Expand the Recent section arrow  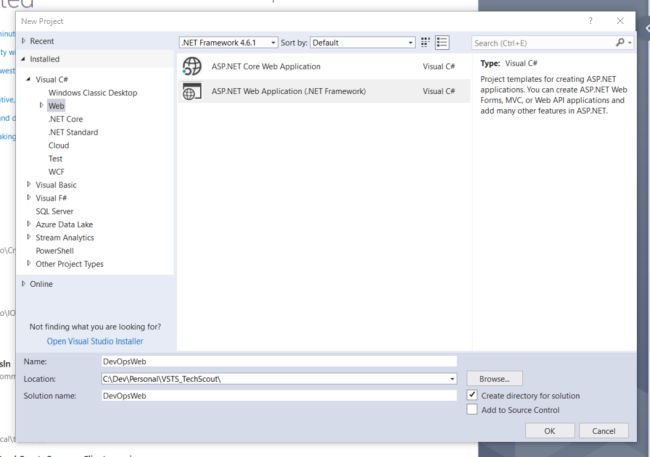pos(23,41)
